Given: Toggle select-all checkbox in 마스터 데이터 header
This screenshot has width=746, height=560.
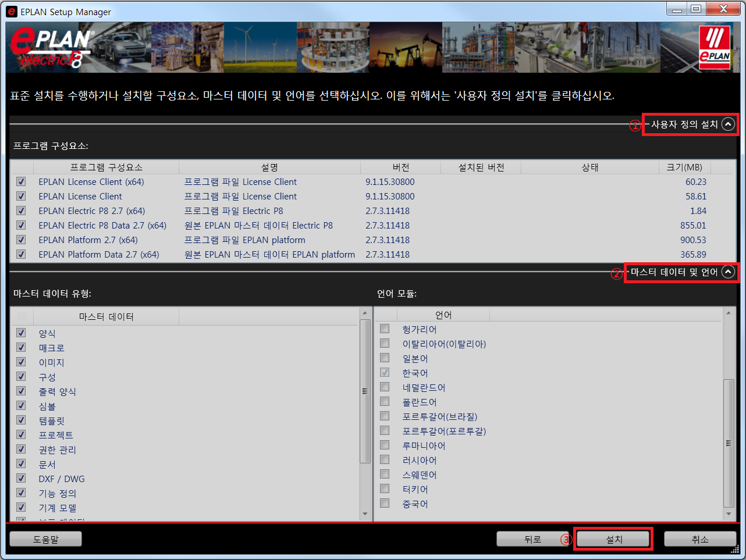Looking at the screenshot, I should click(22, 316).
